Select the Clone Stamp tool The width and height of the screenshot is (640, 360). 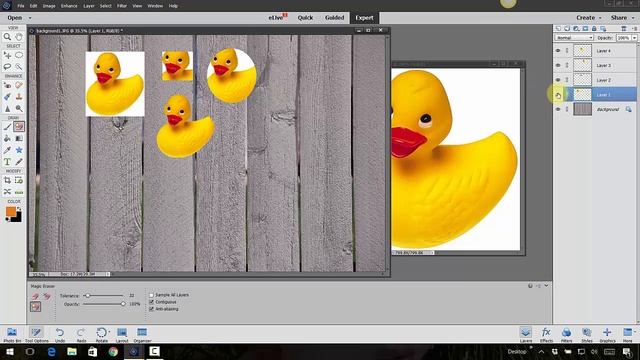click(19, 97)
